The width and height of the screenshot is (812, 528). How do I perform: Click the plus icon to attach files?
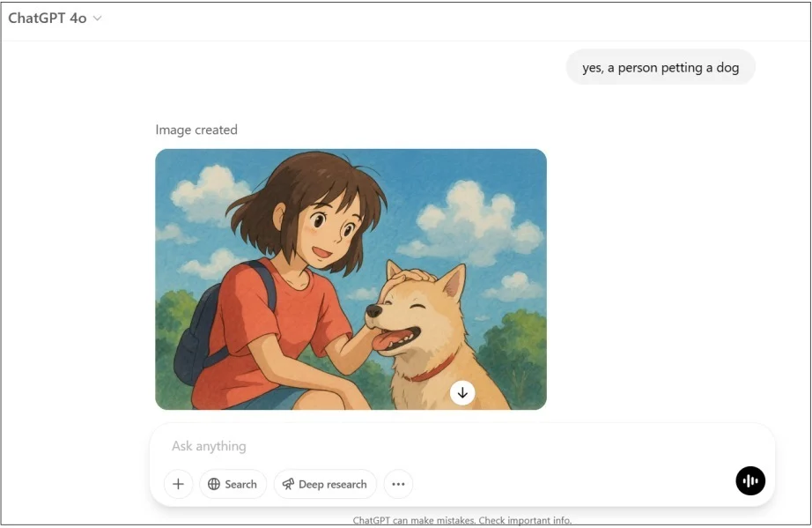[x=178, y=484]
